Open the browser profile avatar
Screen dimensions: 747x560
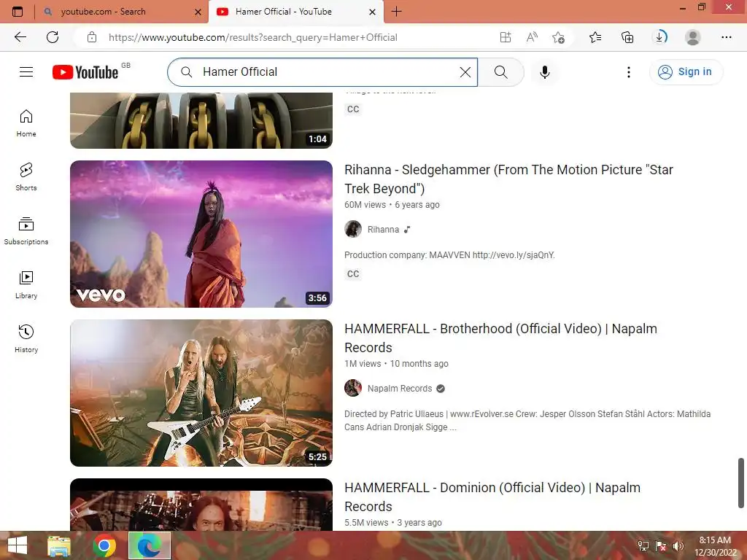tap(692, 37)
